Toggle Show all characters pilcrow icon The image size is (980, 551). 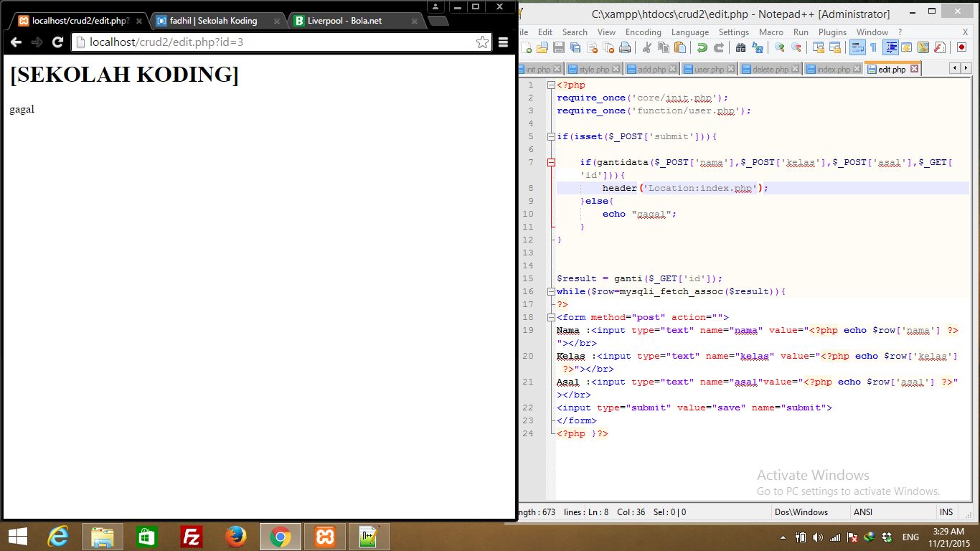873,47
